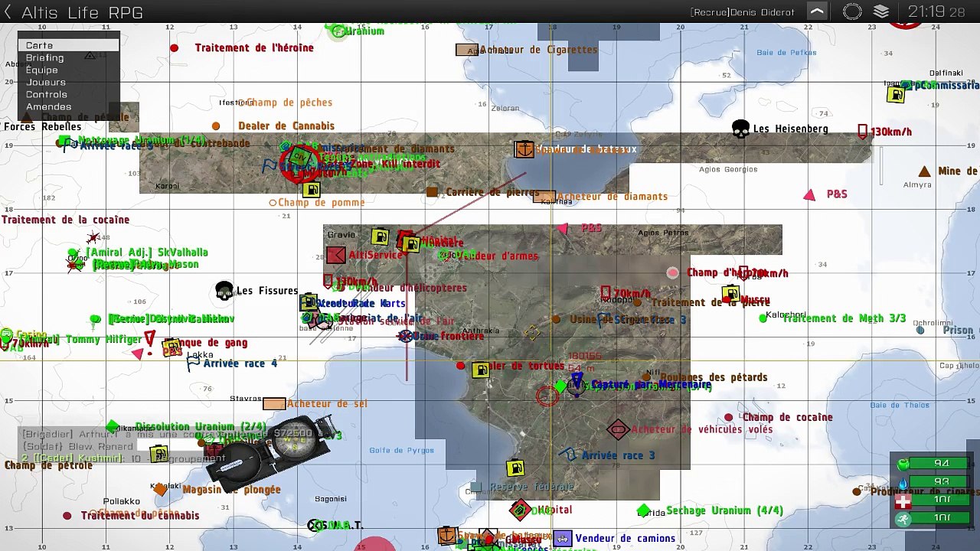
Task: Select the Sechage Uranium green diamond
Action: click(x=643, y=510)
